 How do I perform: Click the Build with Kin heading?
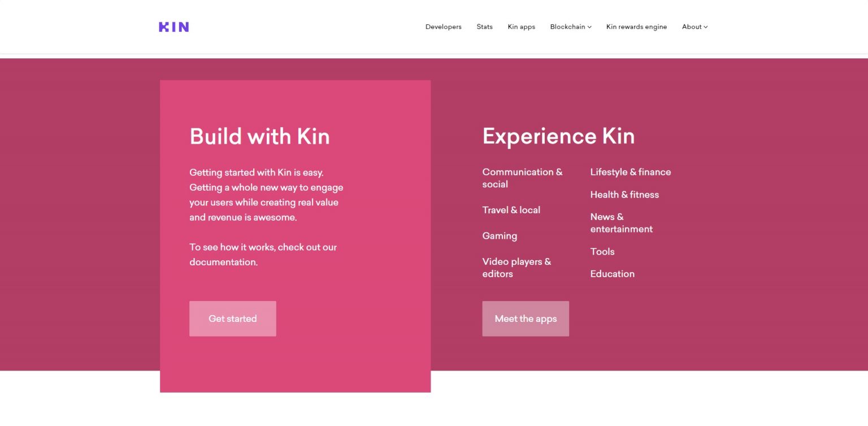[260, 136]
